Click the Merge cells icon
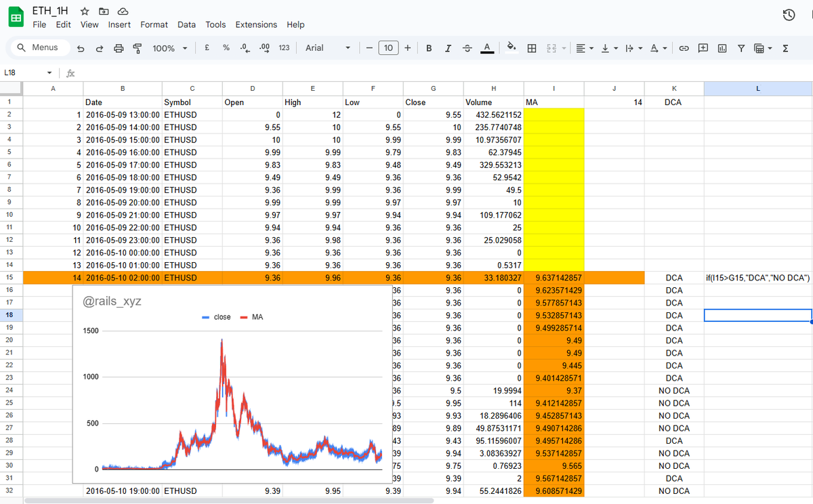This screenshot has height=504, width=813. click(551, 48)
